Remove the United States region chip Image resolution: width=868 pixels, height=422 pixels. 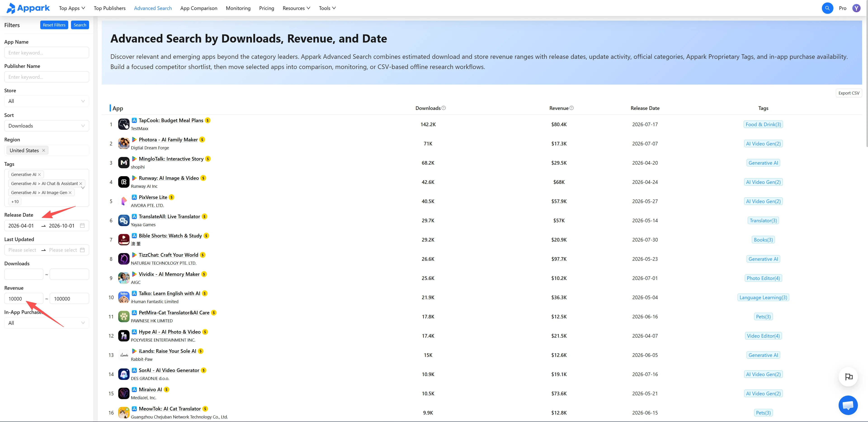43,150
